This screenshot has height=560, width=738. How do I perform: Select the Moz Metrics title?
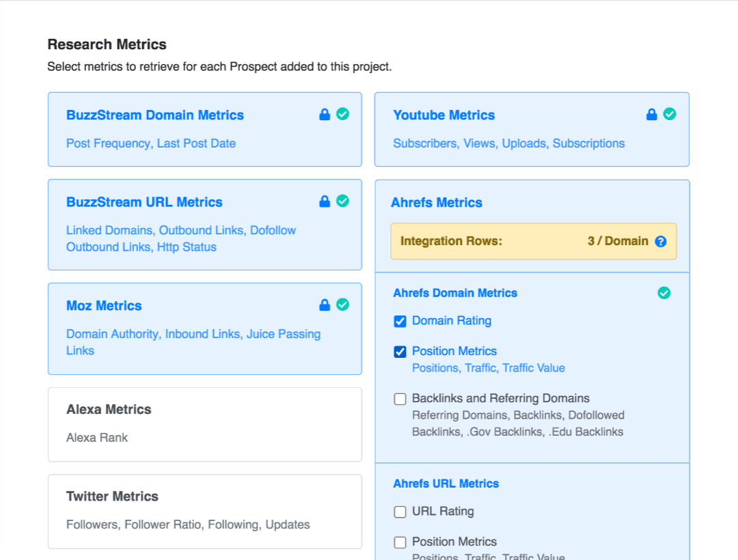104,306
